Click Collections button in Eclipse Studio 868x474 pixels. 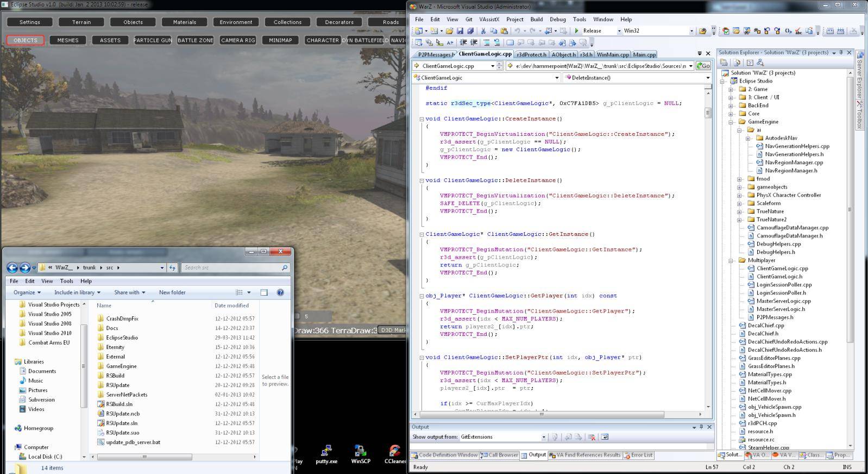click(x=287, y=22)
